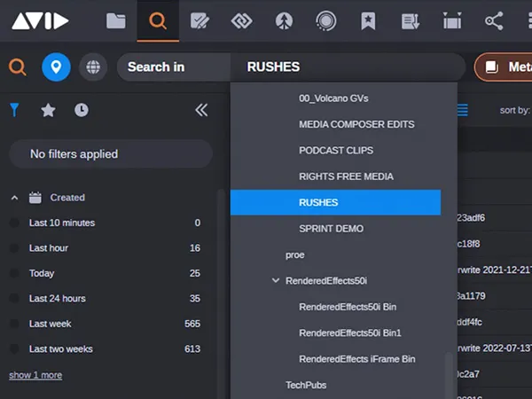The image size is (532, 399).
Task: Click result ending ddf4fc
Action: (469, 322)
